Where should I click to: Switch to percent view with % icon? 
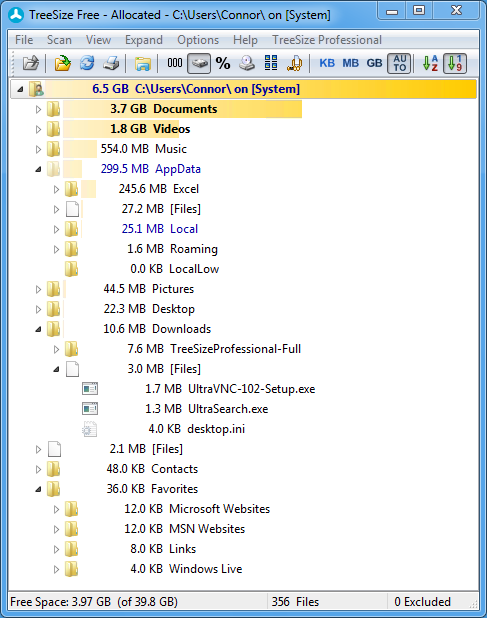tap(223, 63)
